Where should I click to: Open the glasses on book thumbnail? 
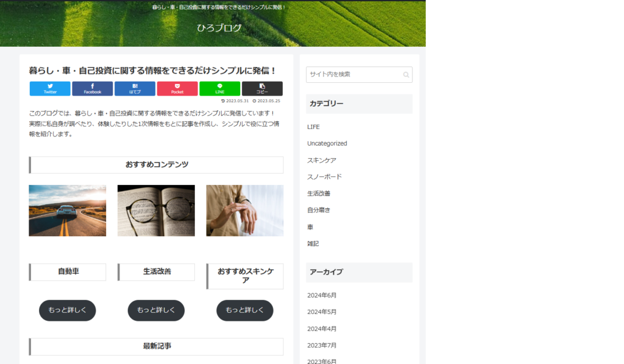tap(156, 211)
